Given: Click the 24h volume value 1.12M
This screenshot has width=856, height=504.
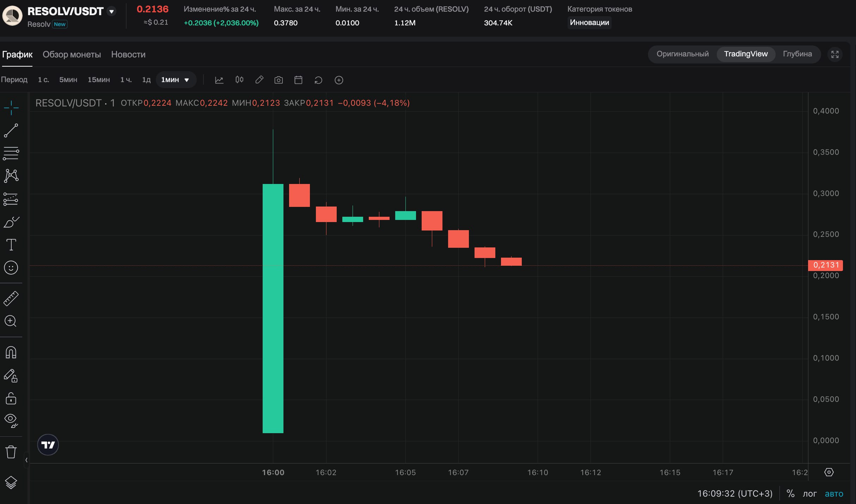Looking at the screenshot, I should pyautogui.click(x=405, y=23).
